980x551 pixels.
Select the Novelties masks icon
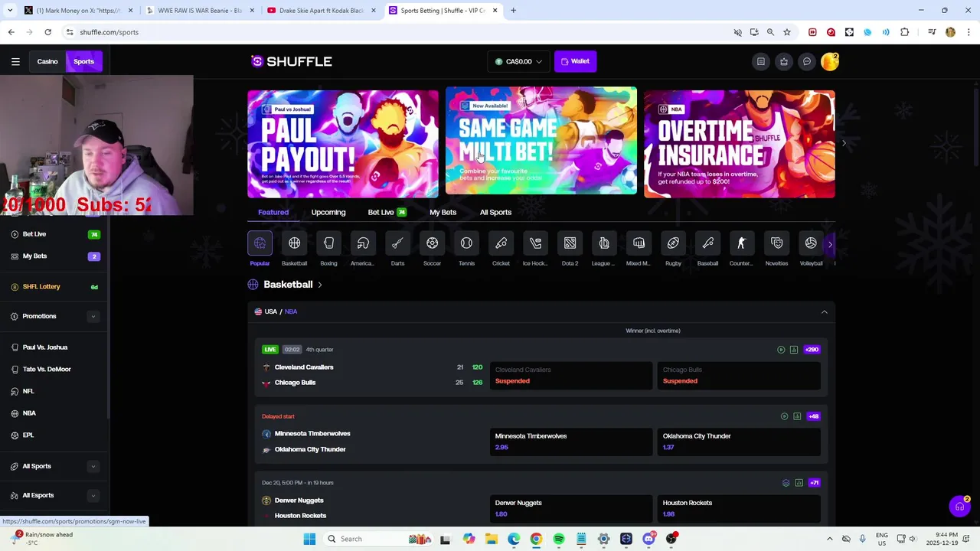click(776, 243)
